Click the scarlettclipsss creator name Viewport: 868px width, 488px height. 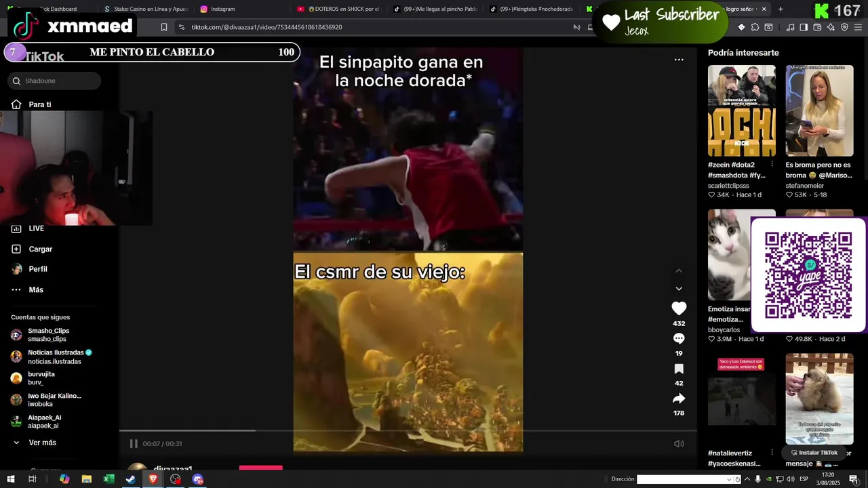click(x=728, y=186)
